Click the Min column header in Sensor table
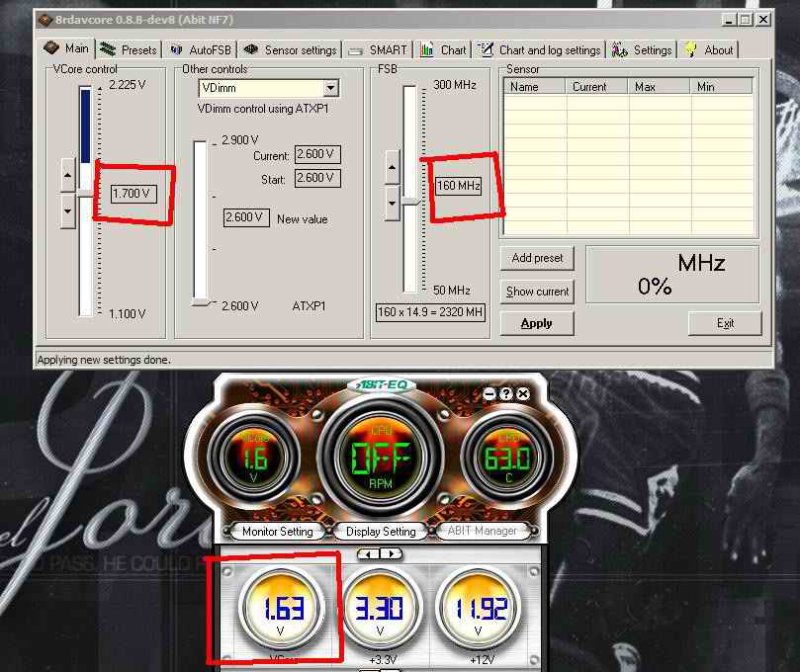Viewport: 800px width, 672px height. 721,87
